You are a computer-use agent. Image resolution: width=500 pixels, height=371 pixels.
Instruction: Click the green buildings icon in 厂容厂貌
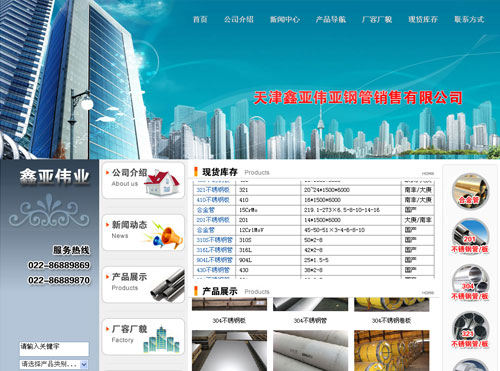coord(161,339)
